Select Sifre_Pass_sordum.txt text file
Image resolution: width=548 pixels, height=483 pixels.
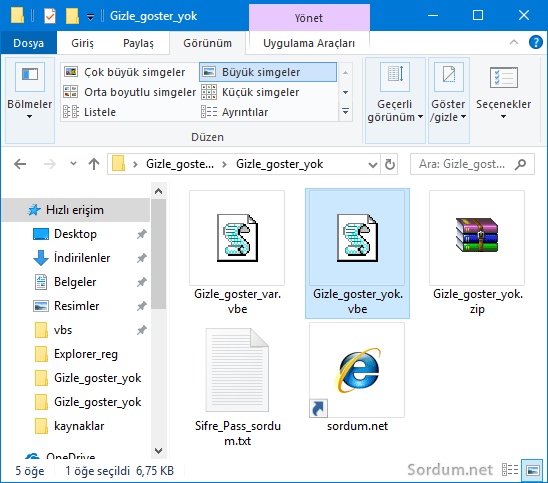point(237,386)
